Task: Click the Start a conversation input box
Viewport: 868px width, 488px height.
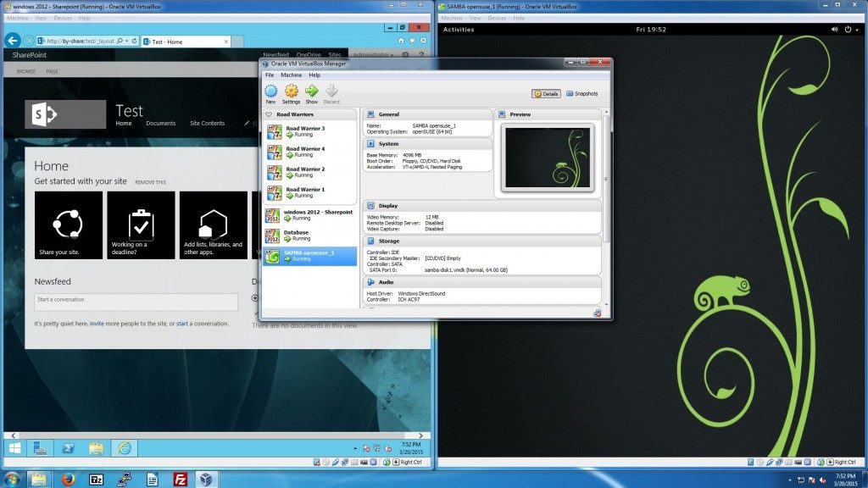Action: click(x=136, y=302)
